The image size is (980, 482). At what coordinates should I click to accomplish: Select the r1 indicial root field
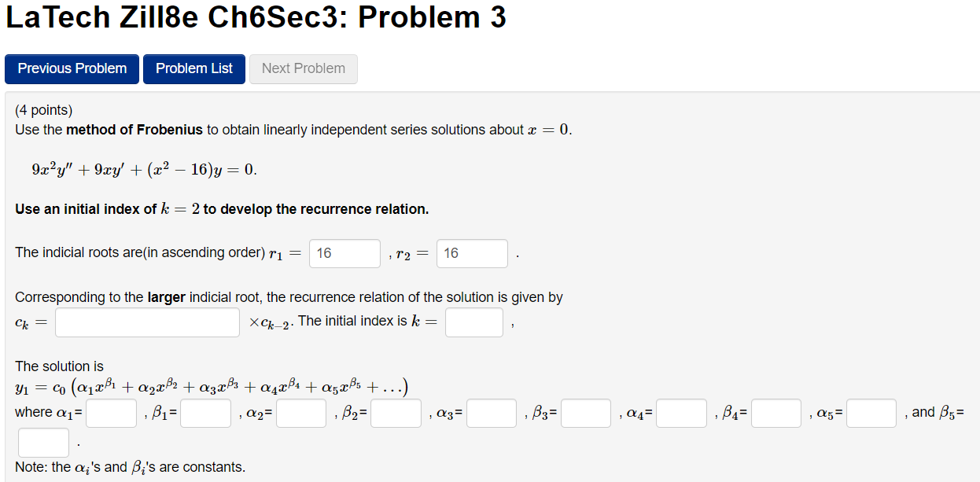click(345, 253)
